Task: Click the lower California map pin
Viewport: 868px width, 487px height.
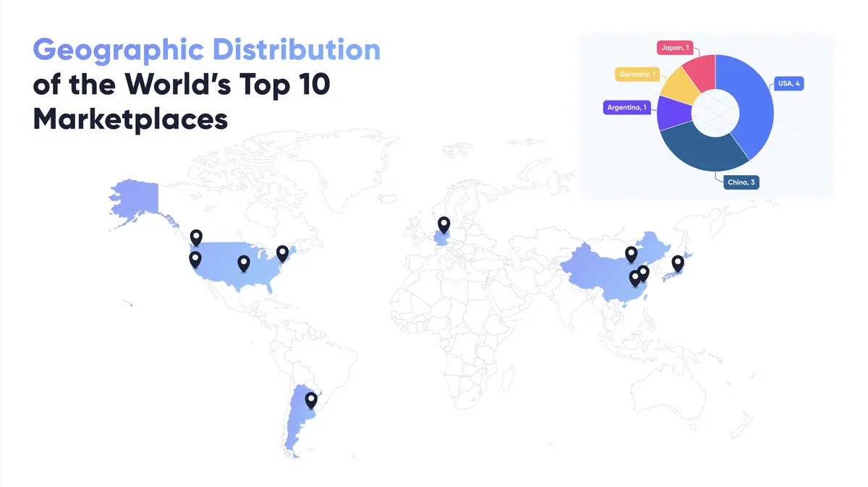Action: (x=196, y=258)
